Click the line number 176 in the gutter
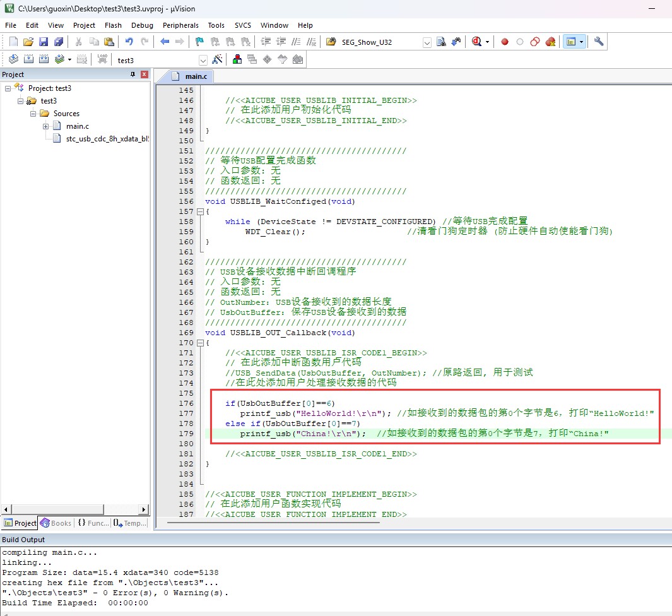The width and height of the screenshot is (672, 616). click(186, 403)
